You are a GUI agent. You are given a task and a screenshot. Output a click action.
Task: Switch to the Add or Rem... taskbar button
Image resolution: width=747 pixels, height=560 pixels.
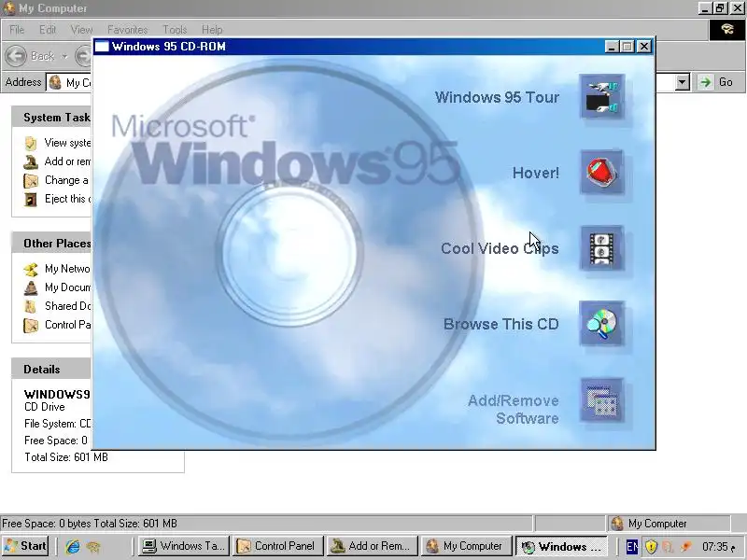click(x=373, y=546)
